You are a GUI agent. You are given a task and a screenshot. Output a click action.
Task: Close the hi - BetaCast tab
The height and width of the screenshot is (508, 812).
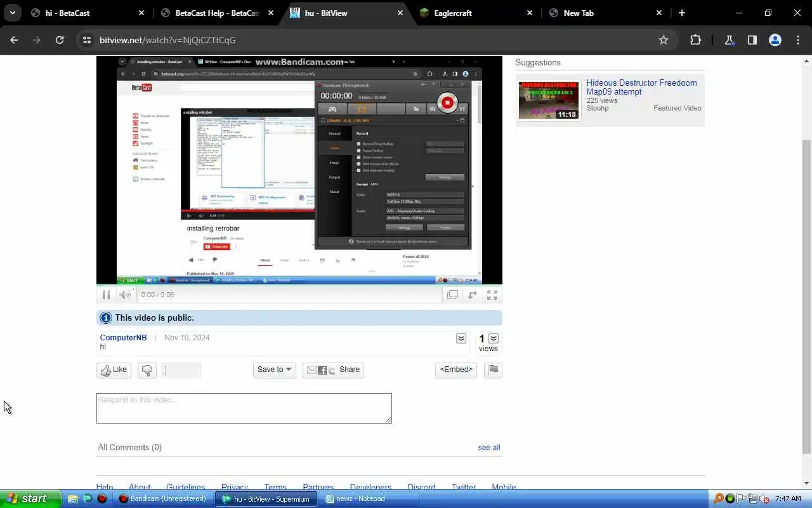(141, 13)
